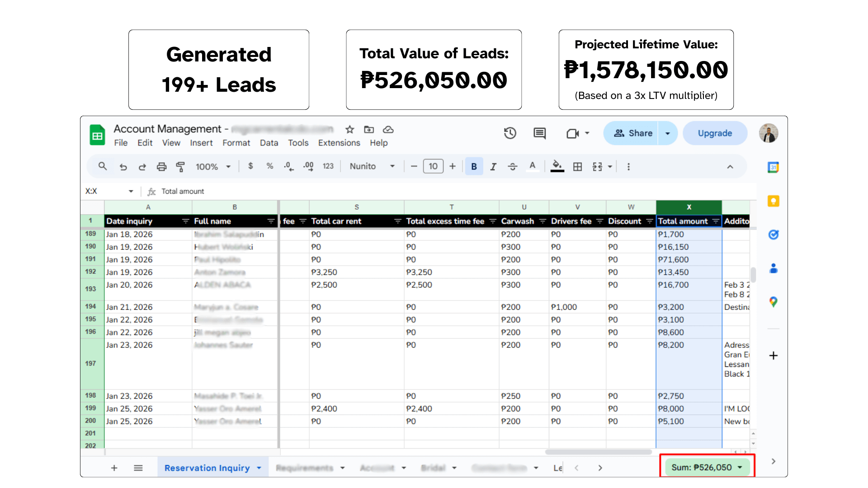Open the Extensions menu
Image resolution: width=868 pixels, height=488 pixels.
pos(339,143)
